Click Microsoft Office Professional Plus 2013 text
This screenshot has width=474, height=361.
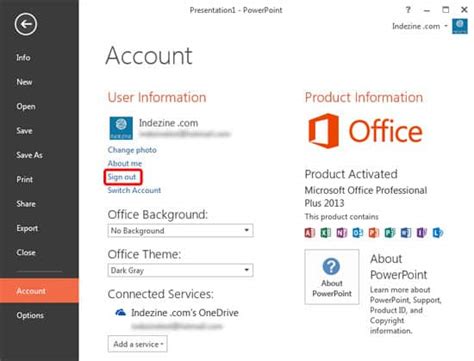(366, 197)
